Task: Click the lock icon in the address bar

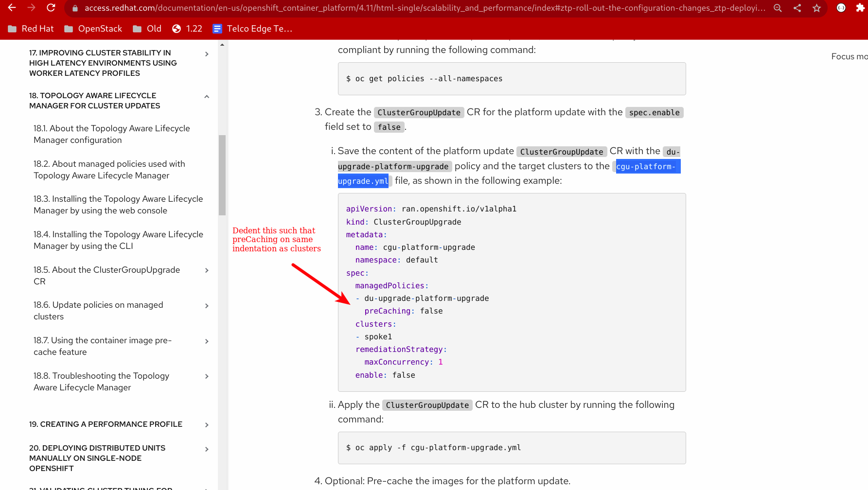Action: click(x=75, y=8)
